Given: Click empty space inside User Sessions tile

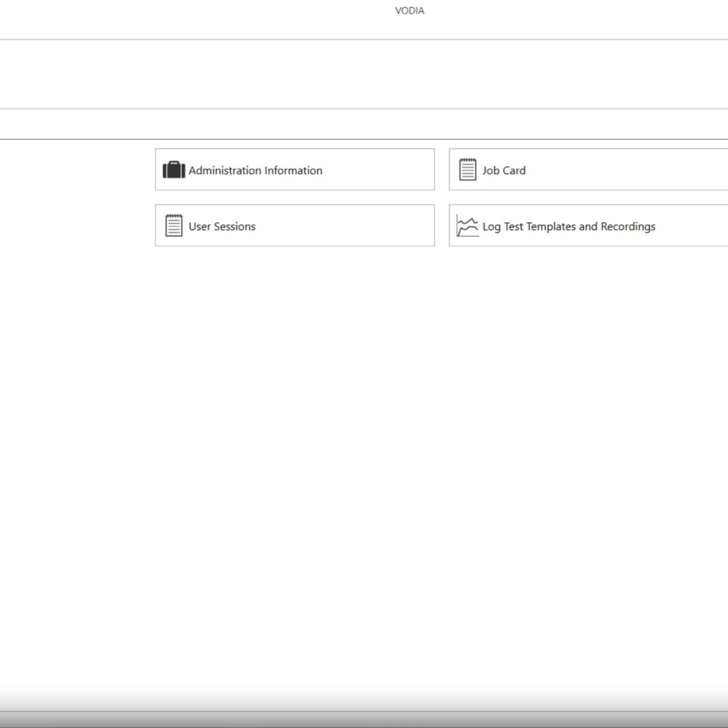Looking at the screenshot, I should tap(364, 226).
